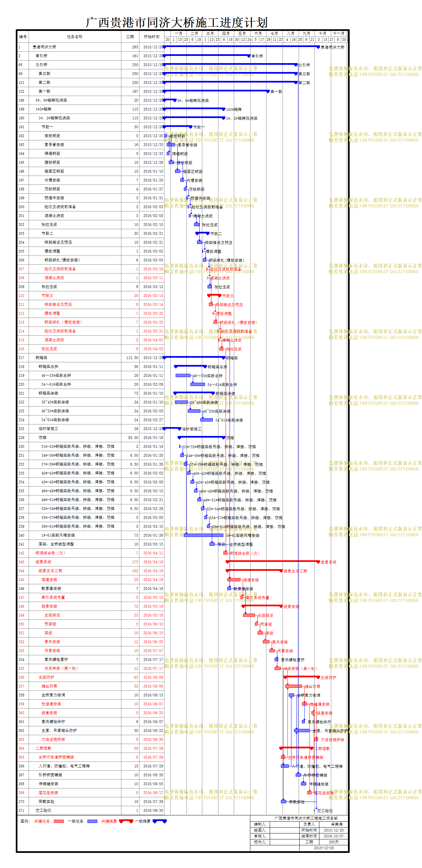Select the red 二期恒载 task name cell

click(x=43, y=748)
